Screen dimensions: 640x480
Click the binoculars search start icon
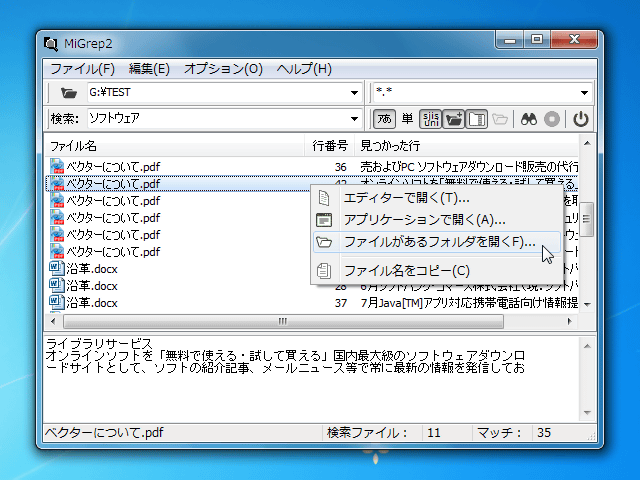pyautogui.click(x=529, y=119)
